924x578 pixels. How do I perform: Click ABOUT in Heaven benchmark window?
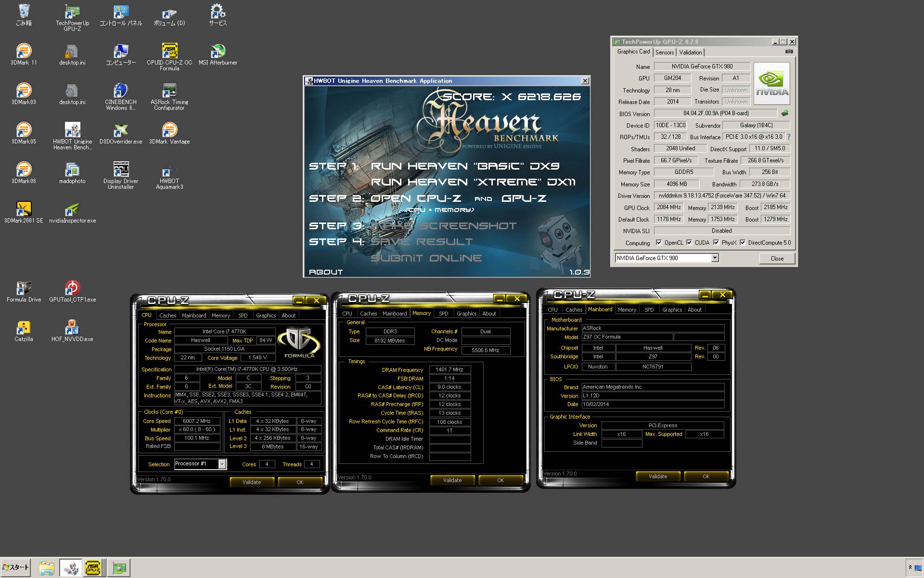coord(326,272)
